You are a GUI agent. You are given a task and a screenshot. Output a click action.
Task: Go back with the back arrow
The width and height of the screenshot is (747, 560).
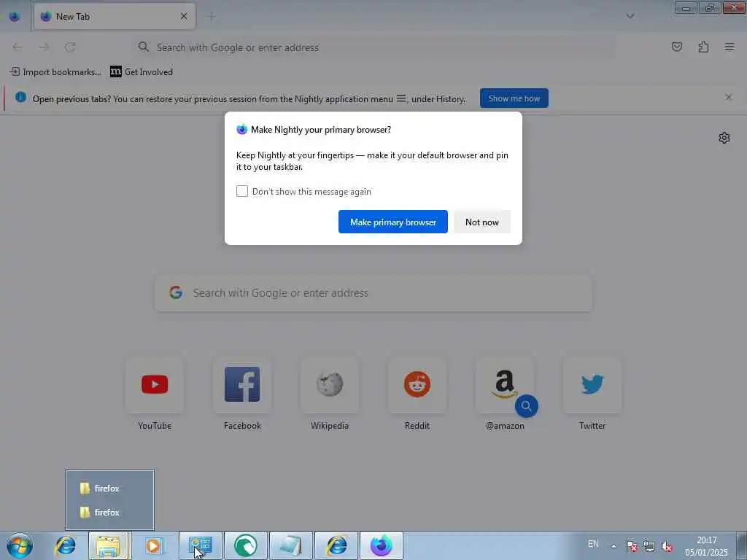click(18, 47)
